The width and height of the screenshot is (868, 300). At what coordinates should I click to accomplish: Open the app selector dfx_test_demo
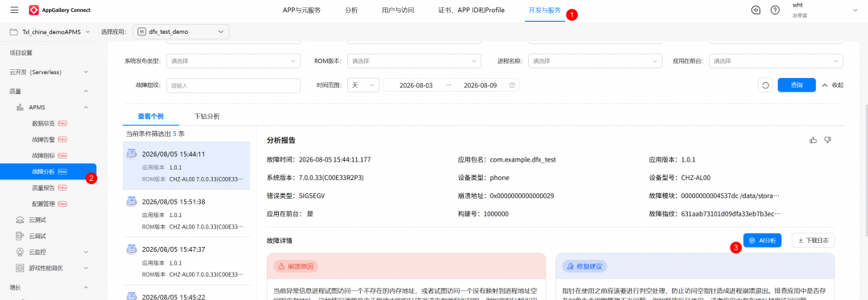click(181, 32)
